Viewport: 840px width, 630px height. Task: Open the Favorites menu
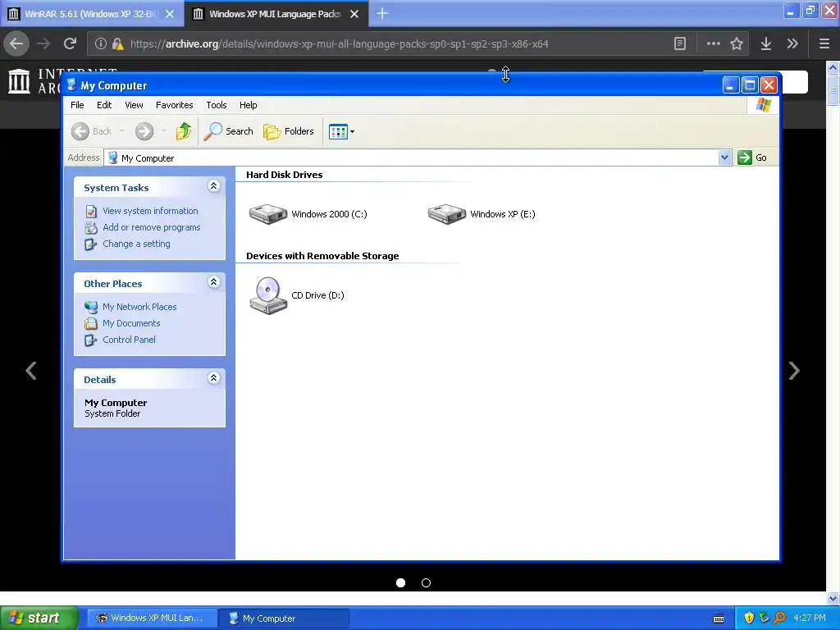tap(174, 105)
